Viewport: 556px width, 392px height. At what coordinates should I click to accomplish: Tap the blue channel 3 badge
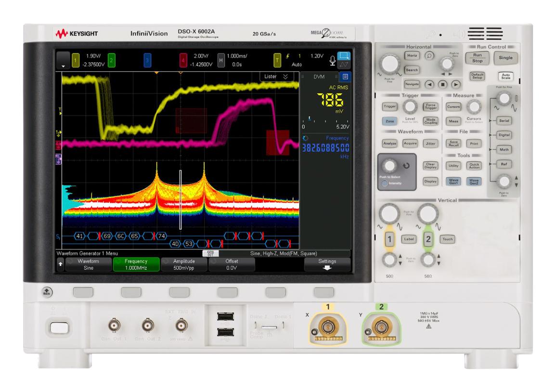tap(147, 60)
